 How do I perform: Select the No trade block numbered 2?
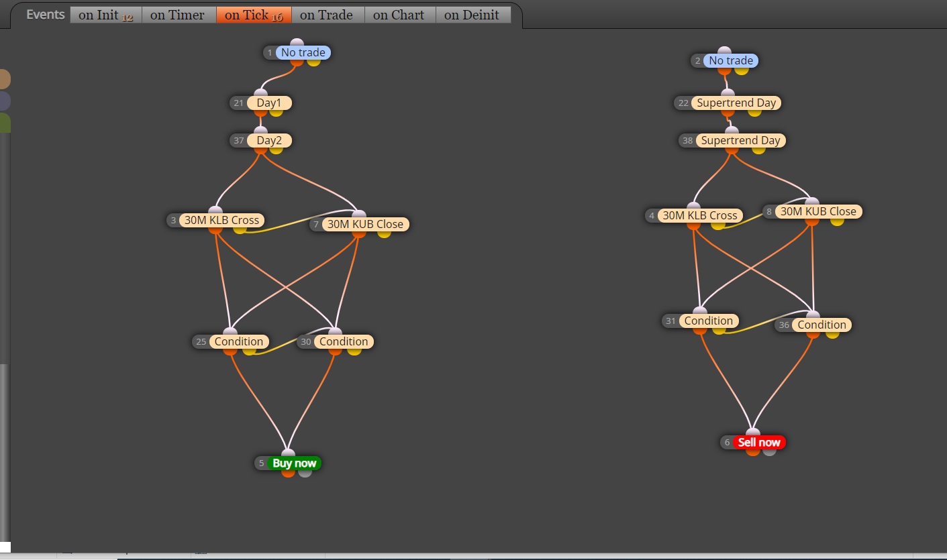tap(731, 60)
